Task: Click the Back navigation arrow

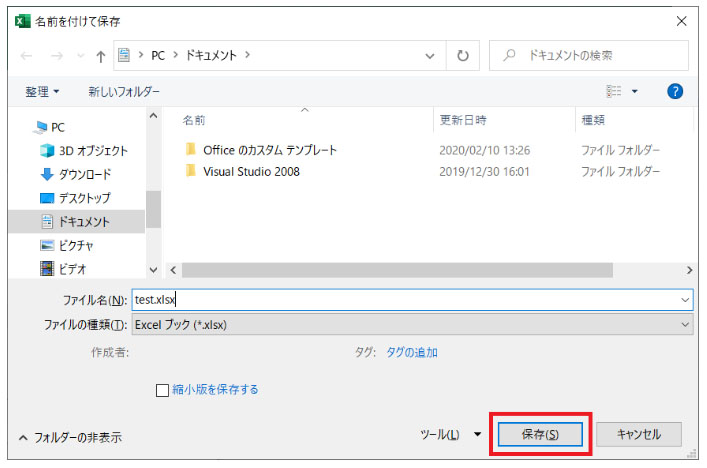Action: [x=27, y=56]
